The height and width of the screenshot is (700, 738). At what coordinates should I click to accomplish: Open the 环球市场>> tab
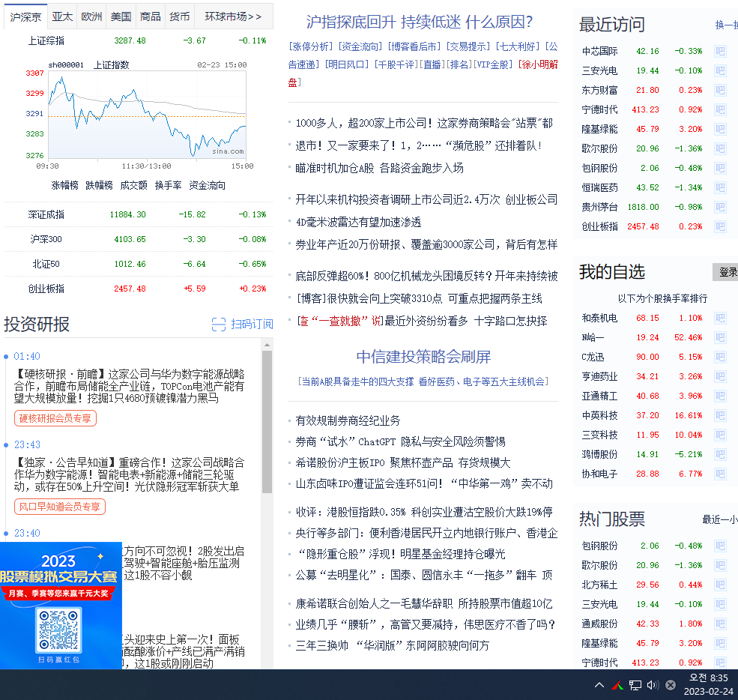pyautogui.click(x=233, y=17)
